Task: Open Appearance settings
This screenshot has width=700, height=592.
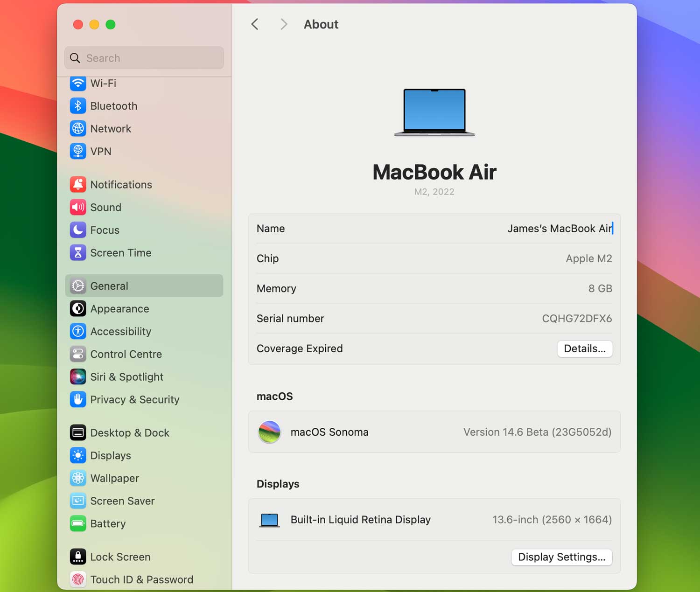Action: (120, 309)
